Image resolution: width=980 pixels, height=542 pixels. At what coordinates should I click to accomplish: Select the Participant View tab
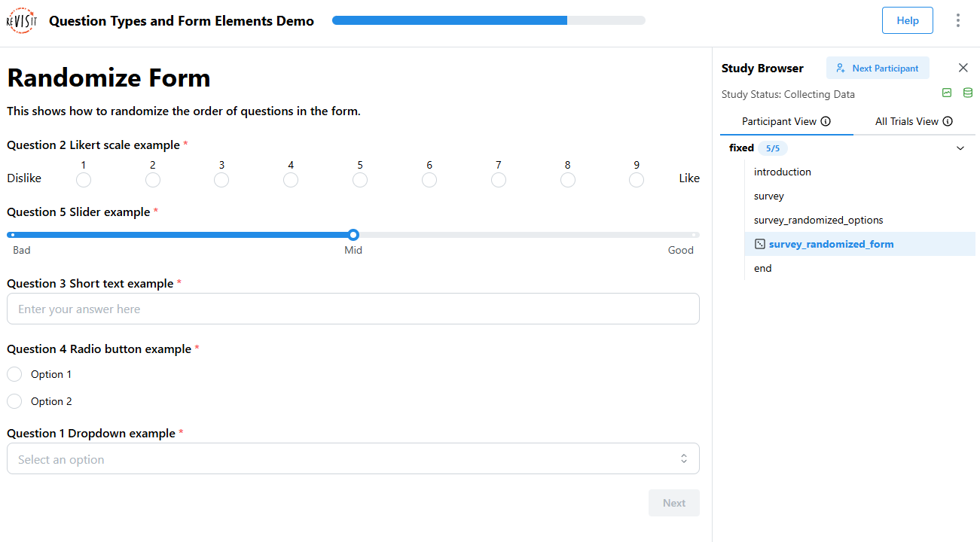coord(779,121)
